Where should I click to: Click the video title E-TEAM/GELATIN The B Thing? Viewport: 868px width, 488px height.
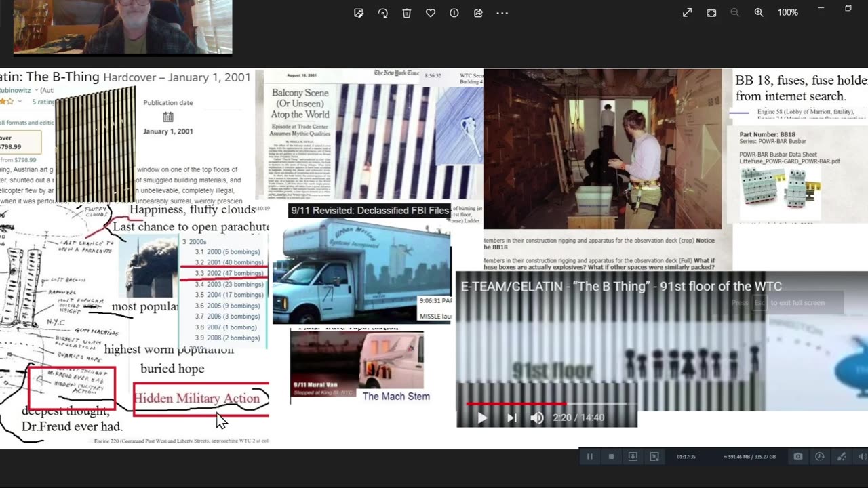tap(621, 287)
